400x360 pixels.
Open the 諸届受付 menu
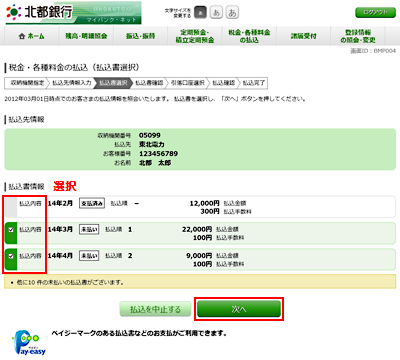click(303, 36)
